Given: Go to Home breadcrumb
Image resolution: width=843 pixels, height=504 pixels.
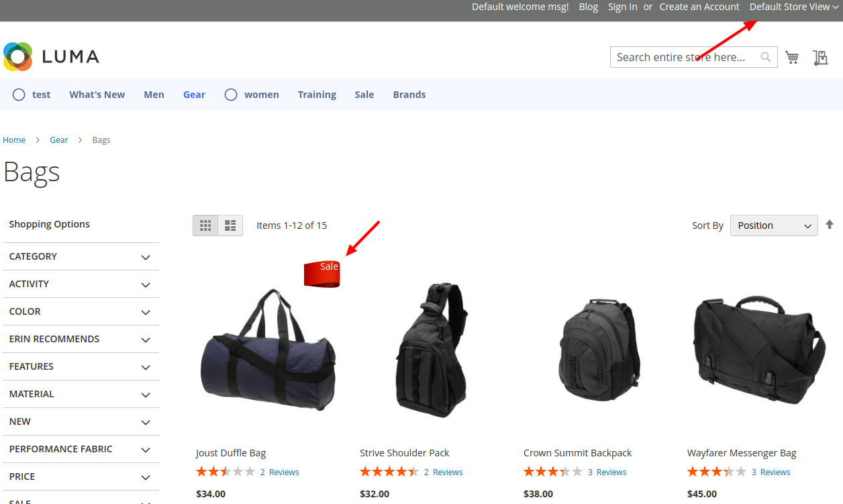Looking at the screenshot, I should 14,140.
